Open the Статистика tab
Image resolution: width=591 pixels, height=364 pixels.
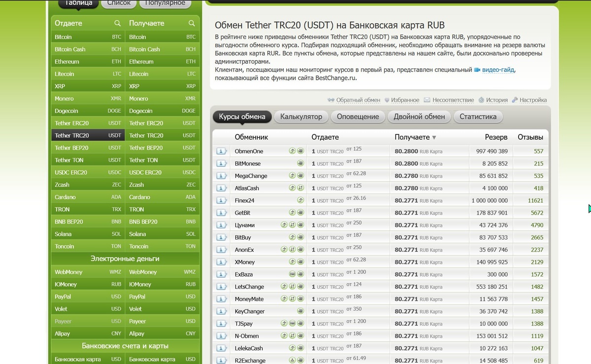[x=478, y=117]
